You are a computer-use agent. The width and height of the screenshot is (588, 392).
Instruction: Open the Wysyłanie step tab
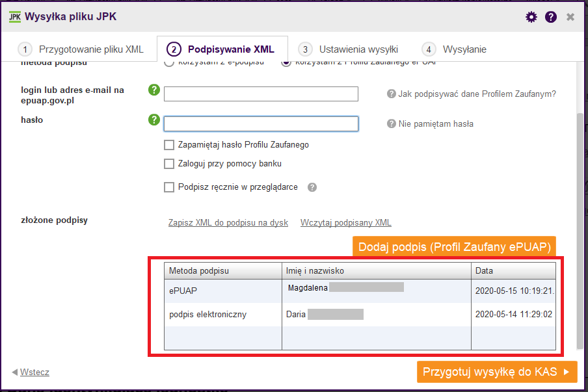pos(454,49)
